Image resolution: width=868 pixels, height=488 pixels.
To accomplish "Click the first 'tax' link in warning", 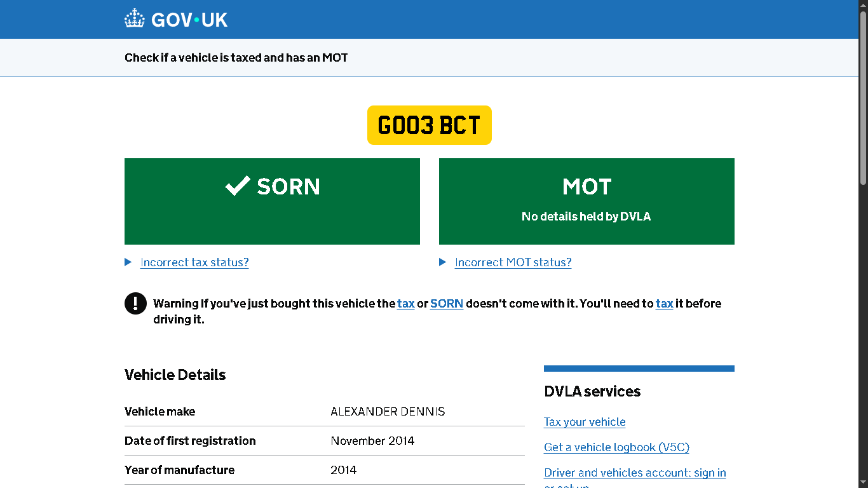I will pos(406,304).
